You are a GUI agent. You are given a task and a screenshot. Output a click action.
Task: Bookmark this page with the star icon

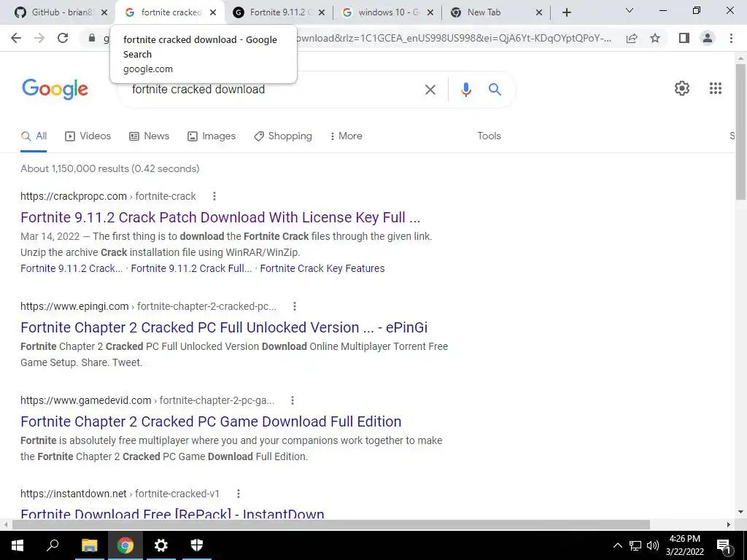655,38
